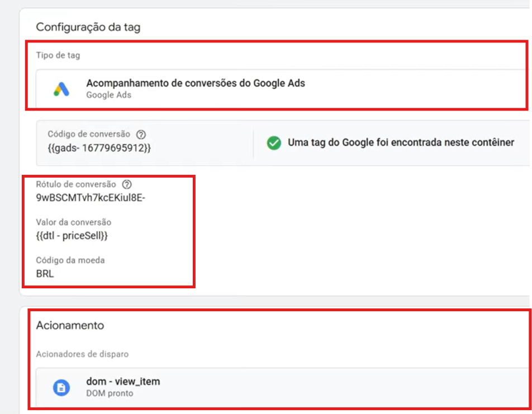This screenshot has height=414, width=532.
Task: Click the Google Ads logo icon
Action: click(61, 89)
